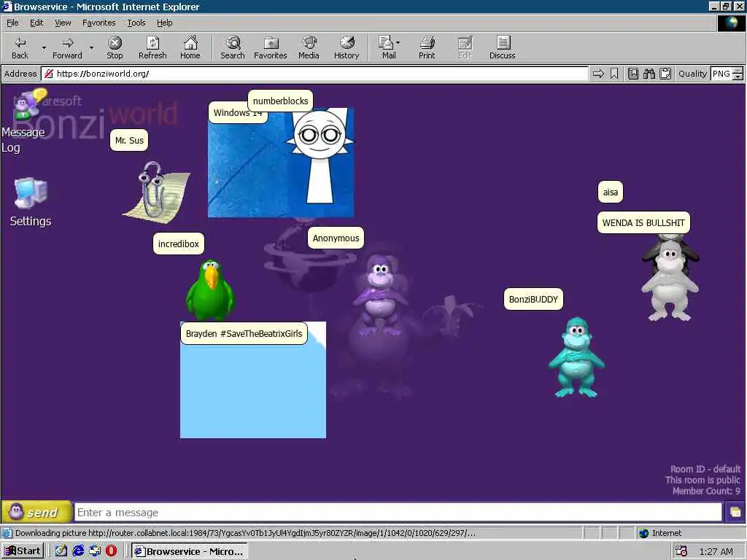Click the gray gorilla under WENDA bubble
This screenshot has width=747, height=560.
click(x=670, y=279)
